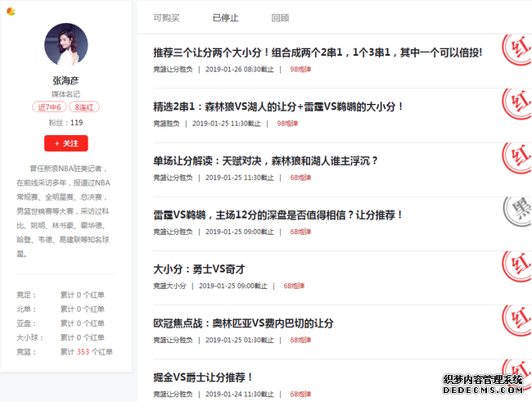Switch to the 已停止 tab

pos(226,18)
